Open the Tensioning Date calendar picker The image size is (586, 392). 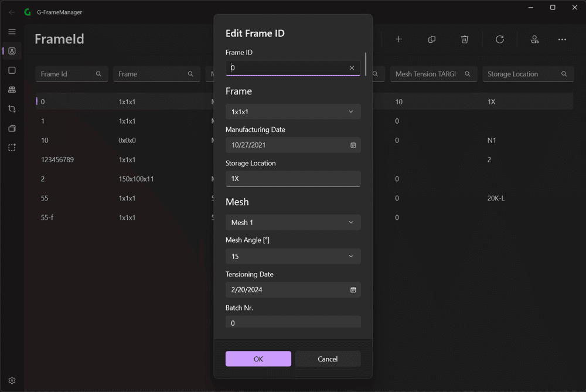[353, 290]
